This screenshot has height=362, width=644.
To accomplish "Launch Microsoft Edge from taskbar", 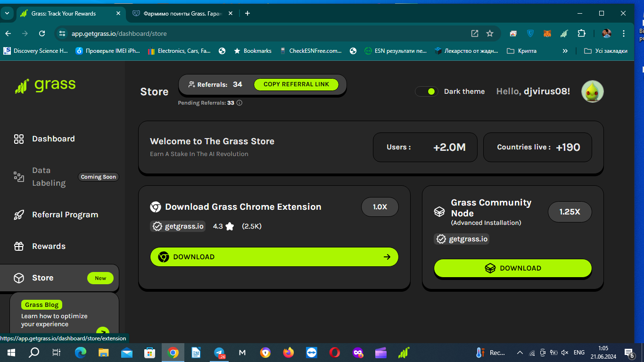I will tap(81, 353).
